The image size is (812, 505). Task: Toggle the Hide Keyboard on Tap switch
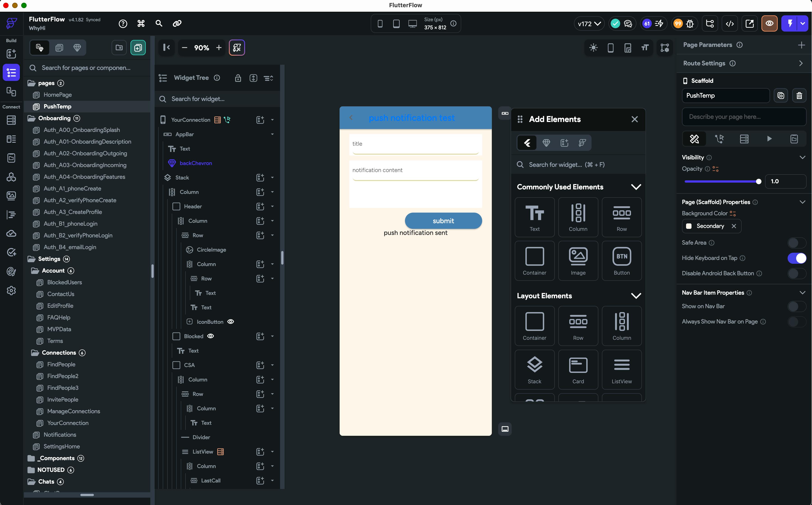[797, 258]
